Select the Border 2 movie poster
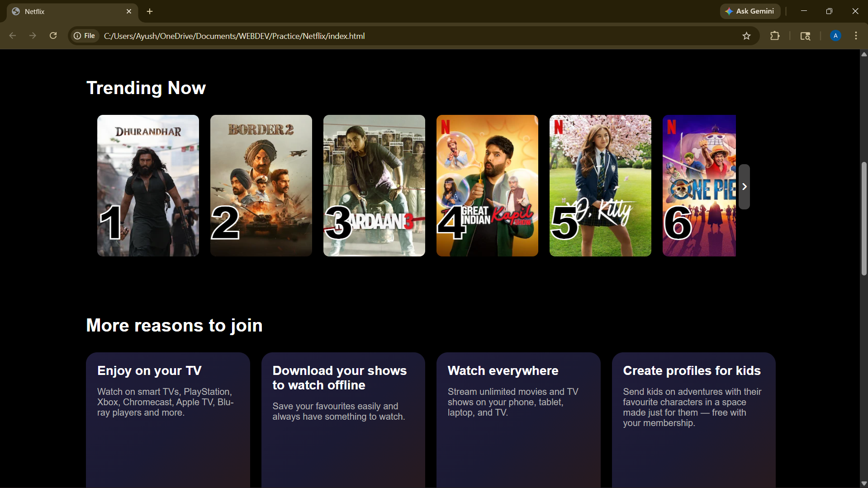 (261, 185)
